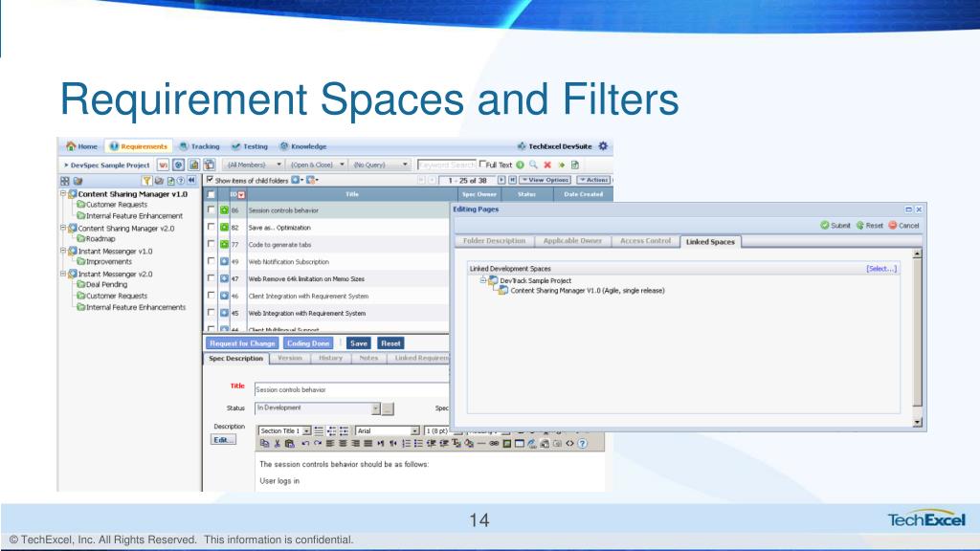Viewport: 980px width, 551px height.
Task: Click the double-arrow collapse panel icon
Action: click(191, 181)
